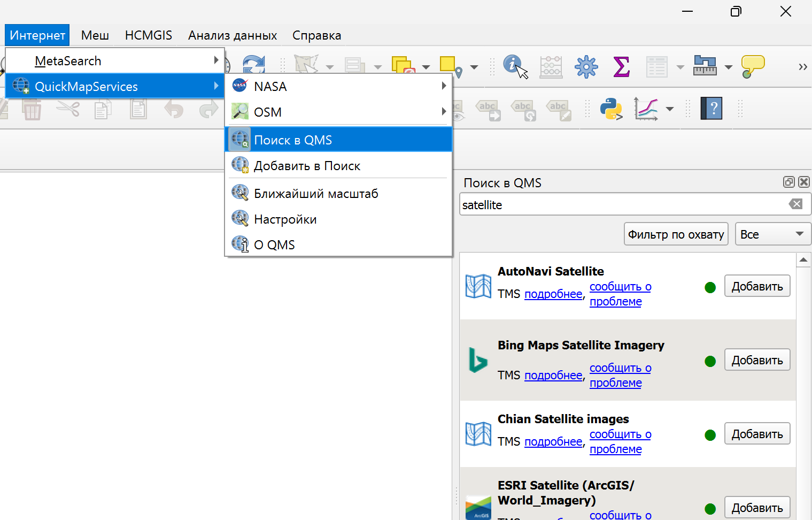This screenshot has height=520, width=812.
Task: Close the Поиск в QMS panel
Action: (803, 182)
